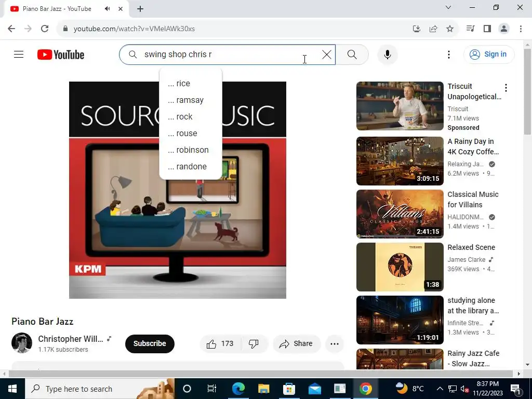Mute tab via the speaker icon
Image resolution: width=532 pixels, height=399 pixels.
[x=107, y=9]
